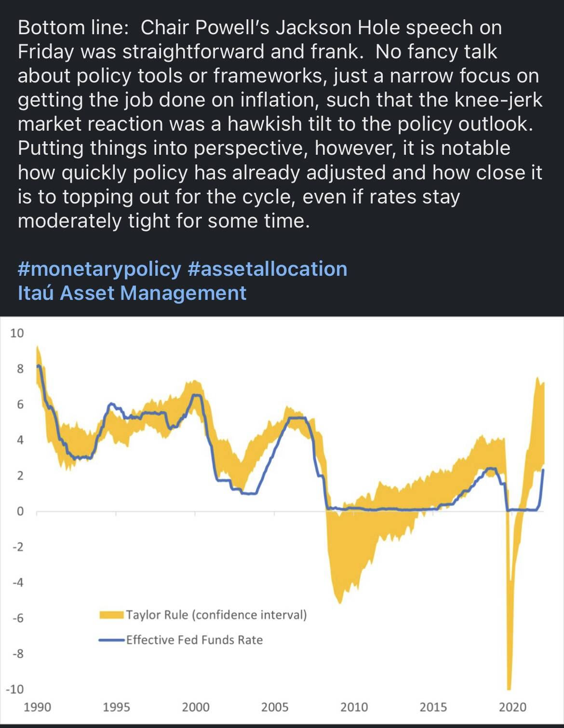Open the #assetallocation hashtag
564x728 pixels.
coord(268,270)
